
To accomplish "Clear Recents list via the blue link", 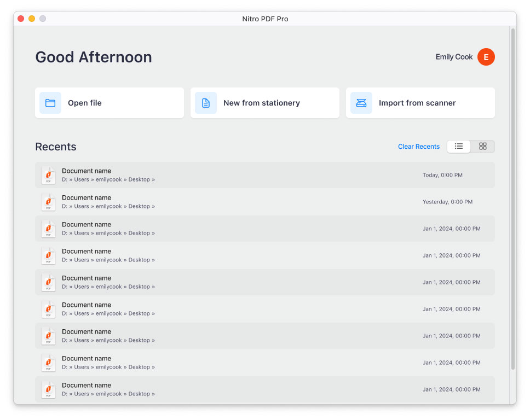I will click(418, 147).
